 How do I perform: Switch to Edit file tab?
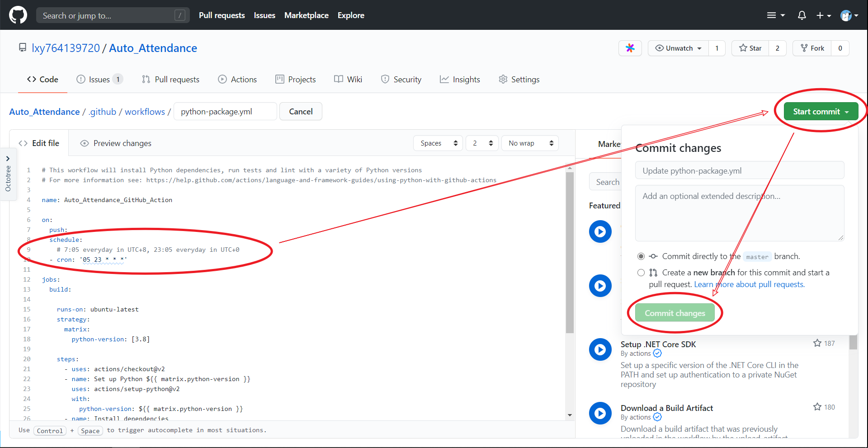point(39,143)
